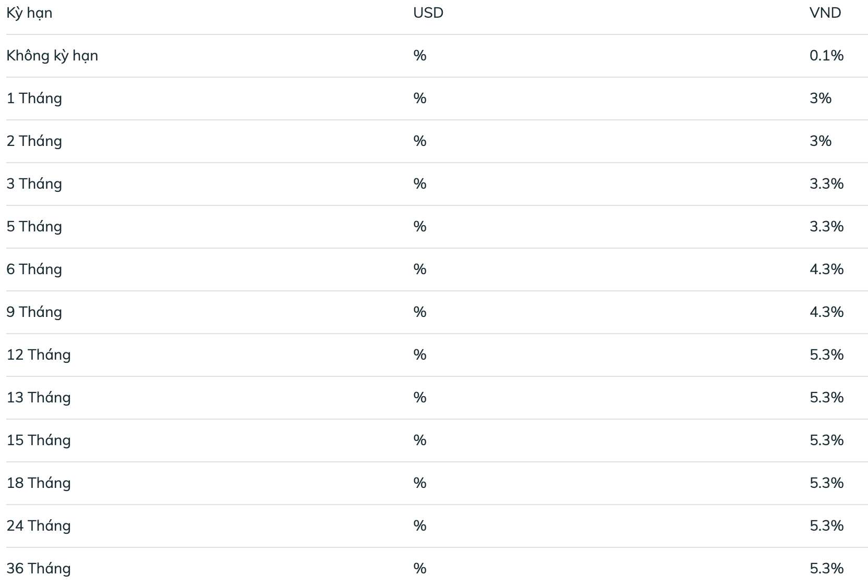Click the 0.1% VND rate value
This screenshot has height=588, width=868.
tap(826, 56)
